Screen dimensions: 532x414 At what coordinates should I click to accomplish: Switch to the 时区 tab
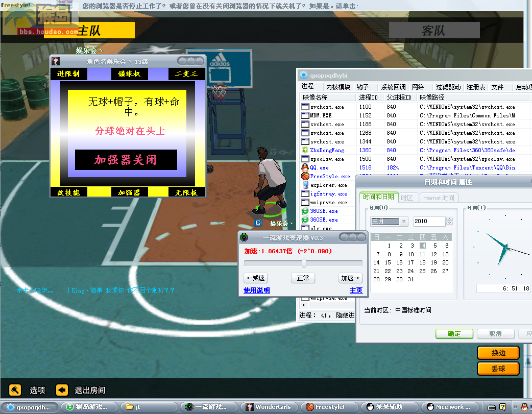[407, 198]
